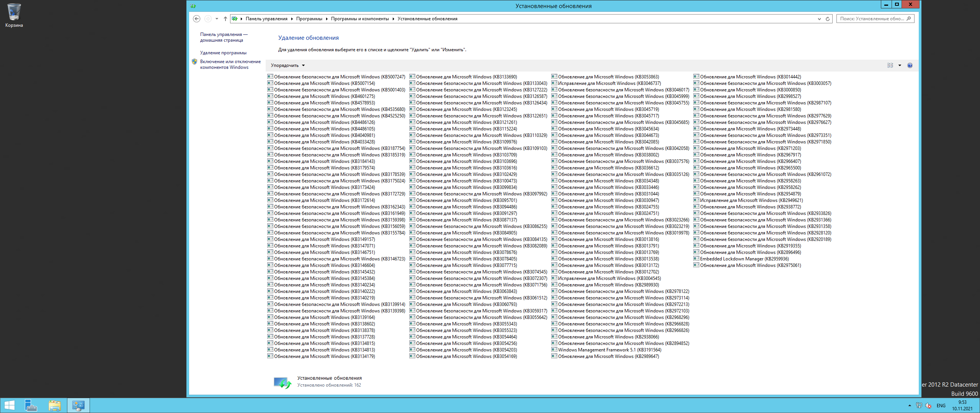The image size is (980, 413).
Task: Select security update KB3003057
Action: coord(762,83)
